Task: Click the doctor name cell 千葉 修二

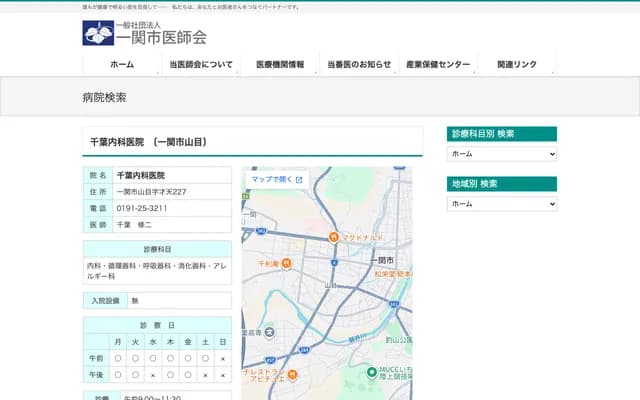Action: point(172,224)
